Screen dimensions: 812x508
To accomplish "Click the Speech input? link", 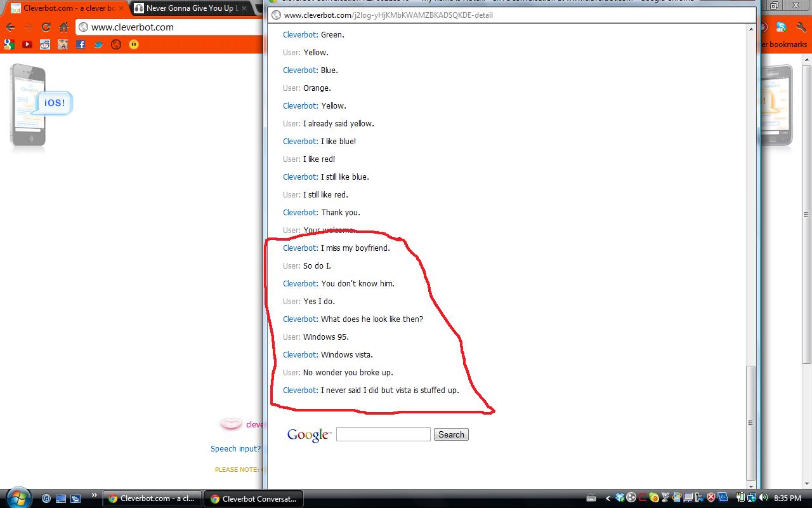I will click(x=235, y=448).
